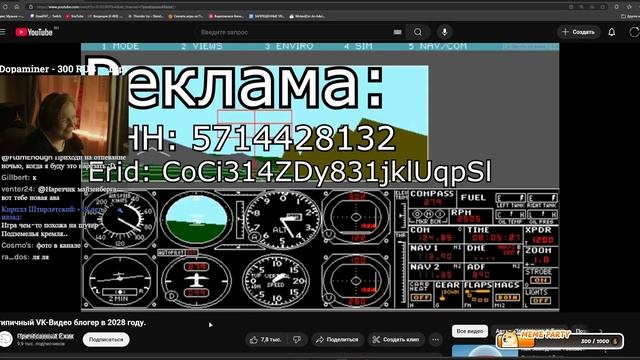
Task: Select the browser address bar URL
Action: [106, 7]
